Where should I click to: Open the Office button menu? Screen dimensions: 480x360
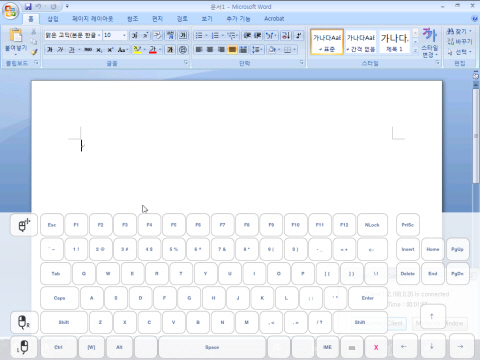click(x=10, y=11)
